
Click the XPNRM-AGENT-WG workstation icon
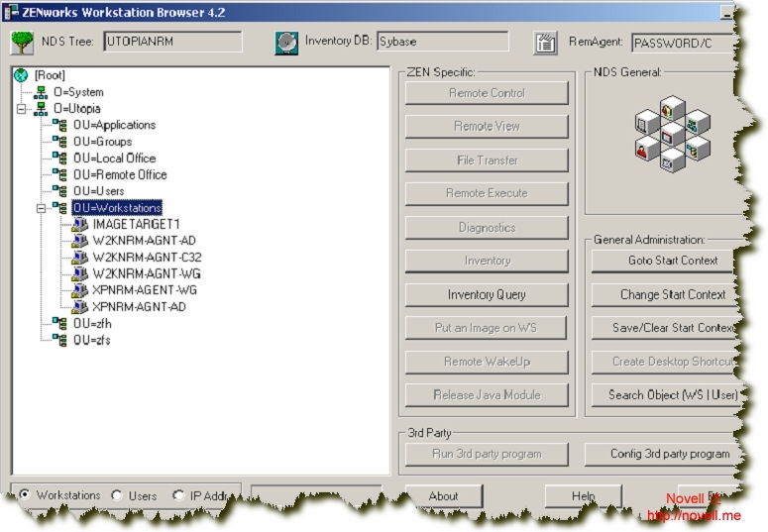[80, 290]
